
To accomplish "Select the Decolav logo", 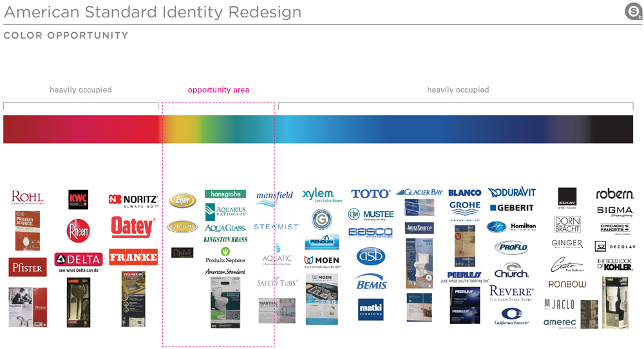I will 615,247.
